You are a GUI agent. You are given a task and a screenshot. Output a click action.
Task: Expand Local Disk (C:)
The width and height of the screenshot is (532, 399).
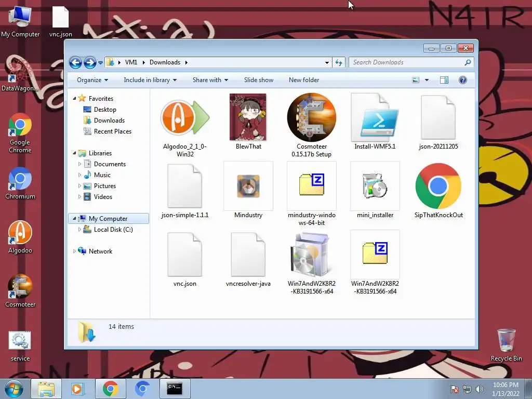[79, 230]
